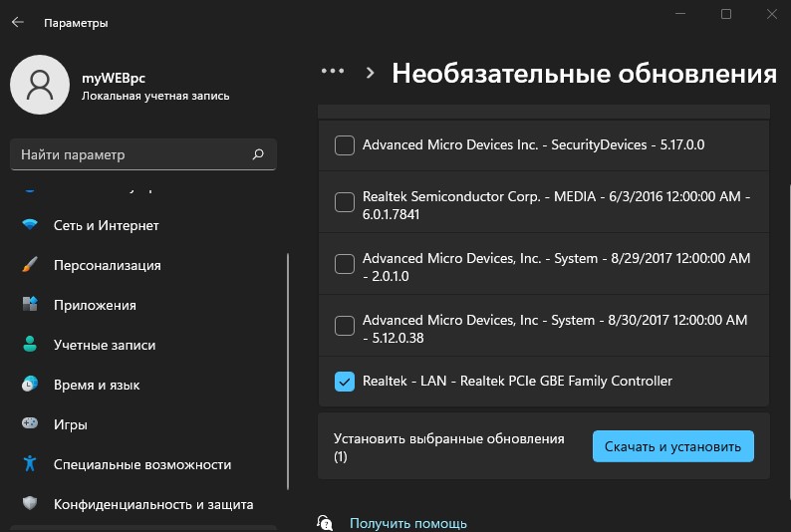Click the paintbrush icon for Персонализация

tap(30, 265)
